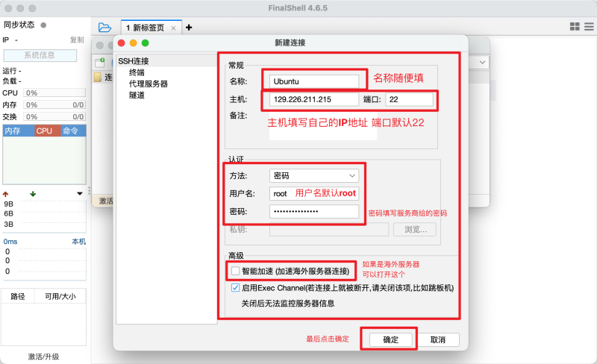Image resolution: width=597 pixels, height=364 pixels.
Task: Click the 本机 link
Action: click(x=79, y=242)
